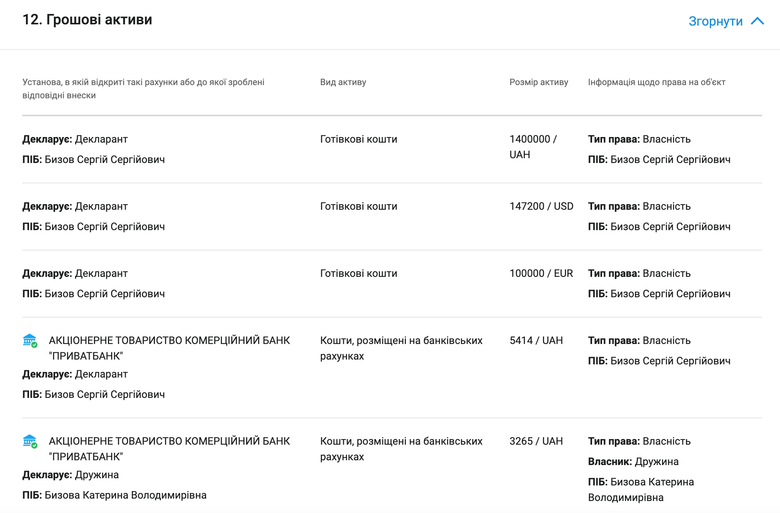Click the "Розмір активу" column header
The image size is (780, 513).
(538, 82)
